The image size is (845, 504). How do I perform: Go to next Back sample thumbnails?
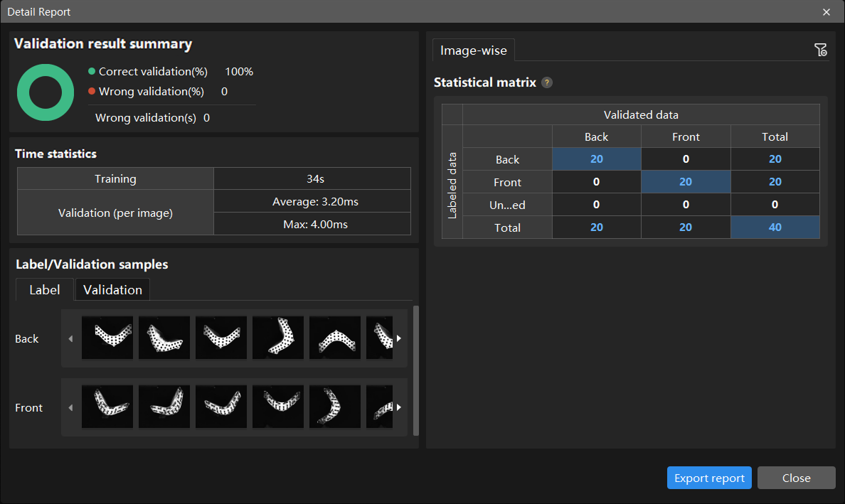tap(399, 338)
